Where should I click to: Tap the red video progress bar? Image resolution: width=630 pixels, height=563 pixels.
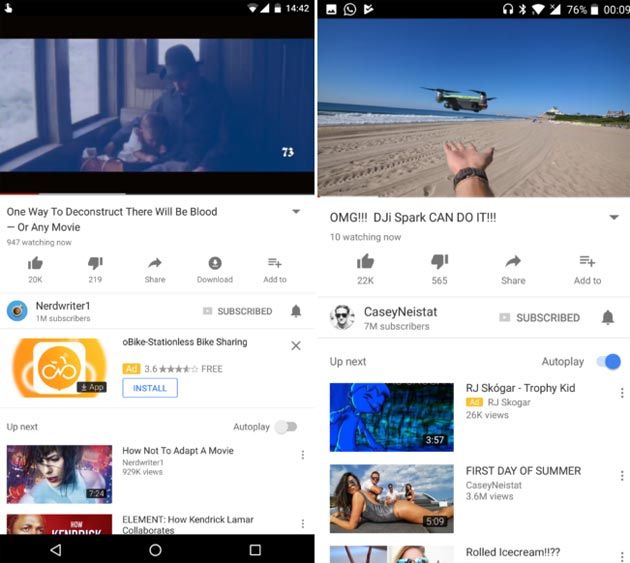(x=19, y=194)
